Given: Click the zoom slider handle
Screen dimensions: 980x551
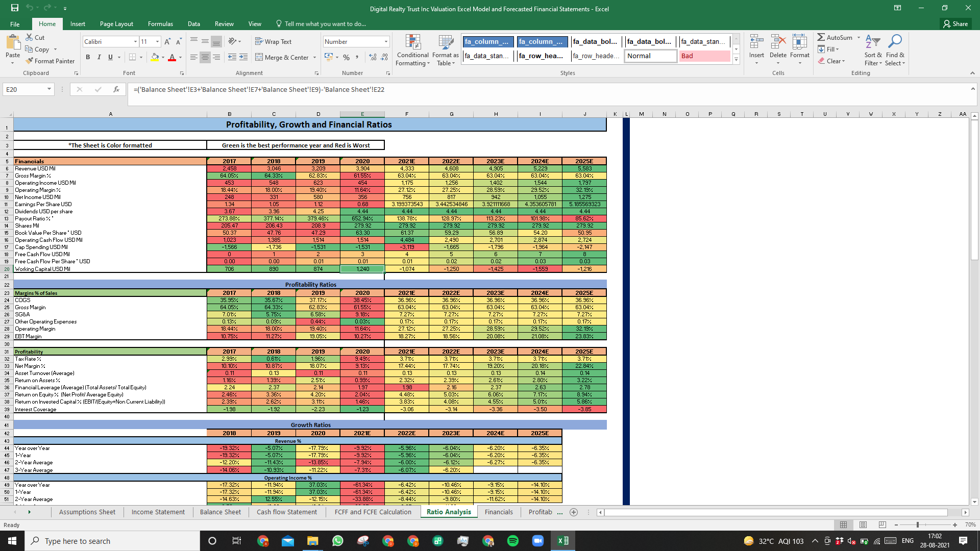Looking at the screenshot, I should [x=917, y=524].
